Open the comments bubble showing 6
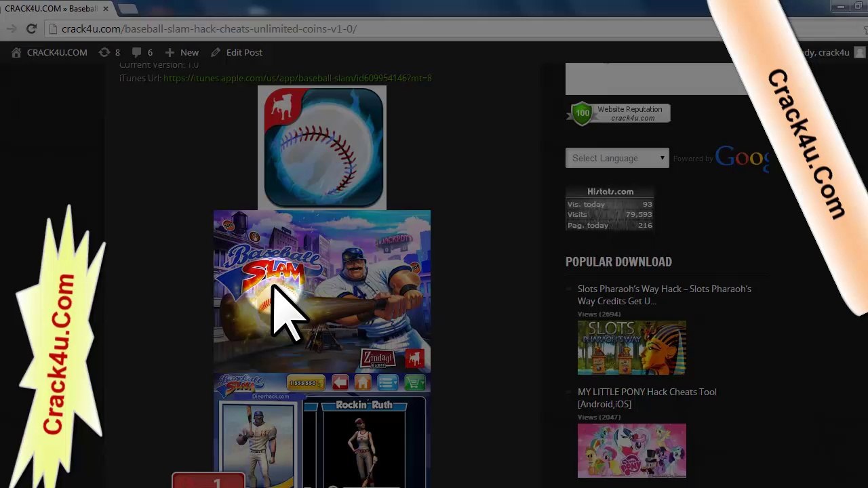Image resolution: width=868 pixels, height=488 pixels. click(x=142, y=52)
